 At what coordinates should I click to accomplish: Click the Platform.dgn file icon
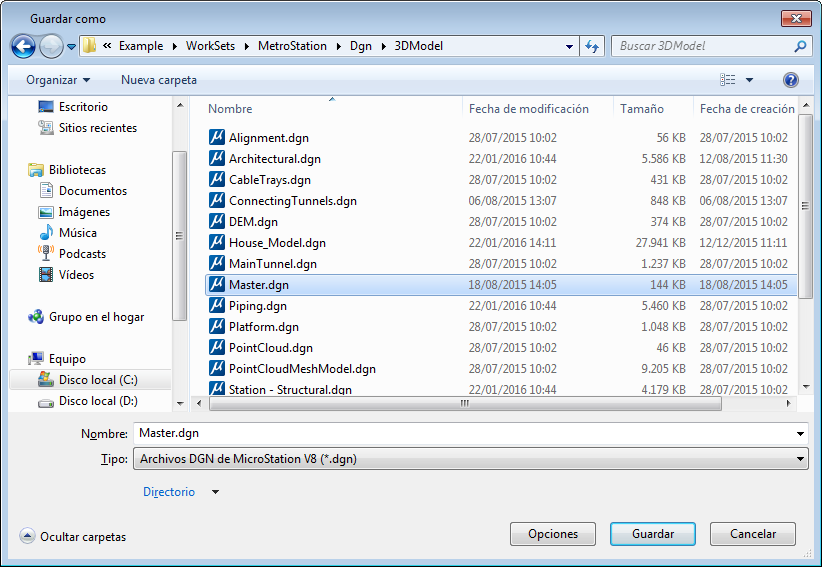(x=217, y=326)
